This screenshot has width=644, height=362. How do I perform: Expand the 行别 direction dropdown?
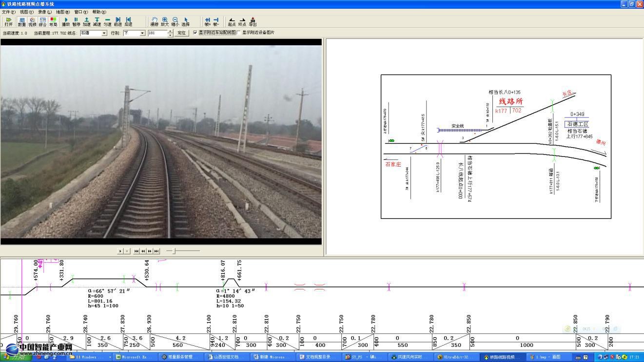[x=142, y=33]
